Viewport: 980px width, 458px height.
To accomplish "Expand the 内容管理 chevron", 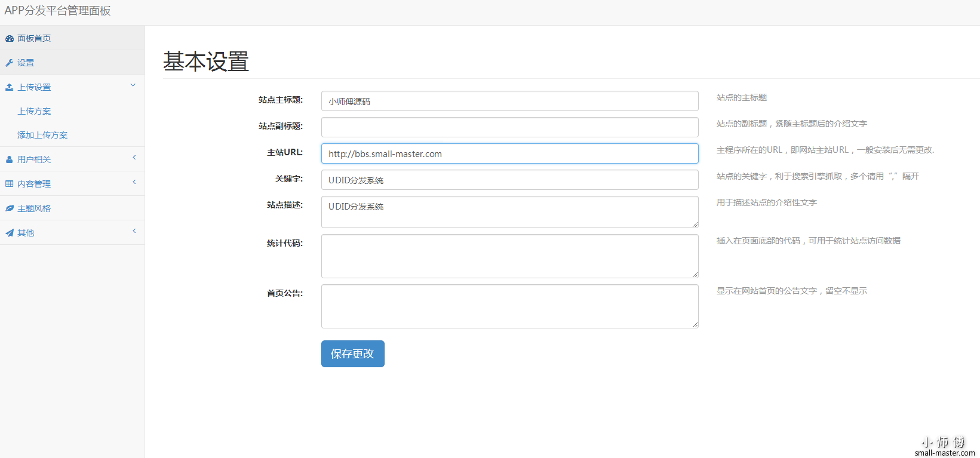I will click(x=134, y=182).
